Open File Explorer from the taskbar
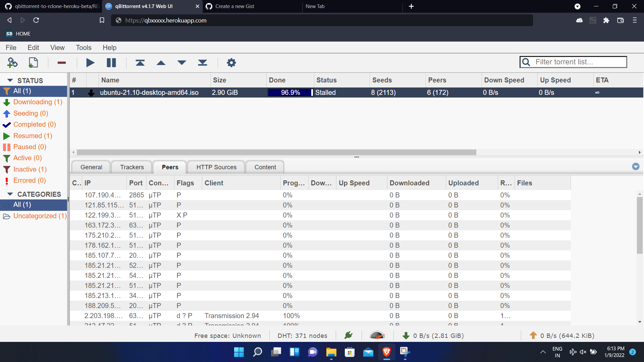The width and height of the screenshot is (644, 362). click(331, 352)
